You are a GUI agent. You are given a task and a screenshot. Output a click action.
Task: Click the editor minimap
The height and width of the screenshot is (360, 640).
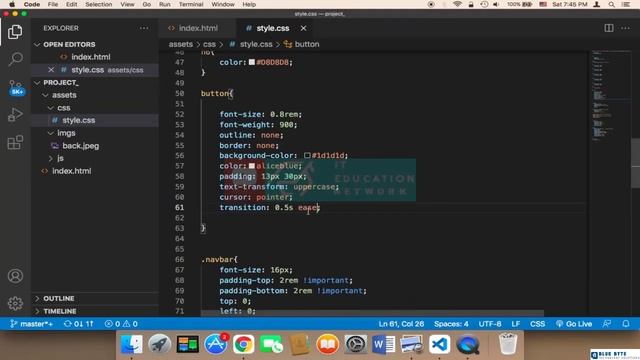611,96
